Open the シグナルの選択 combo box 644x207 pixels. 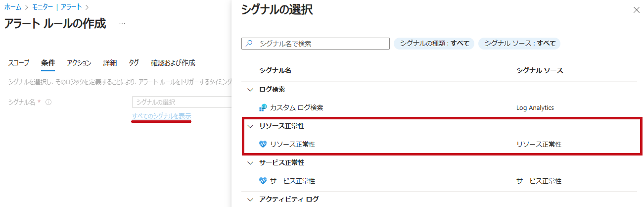pyautogui.click(x=182, y=102)
